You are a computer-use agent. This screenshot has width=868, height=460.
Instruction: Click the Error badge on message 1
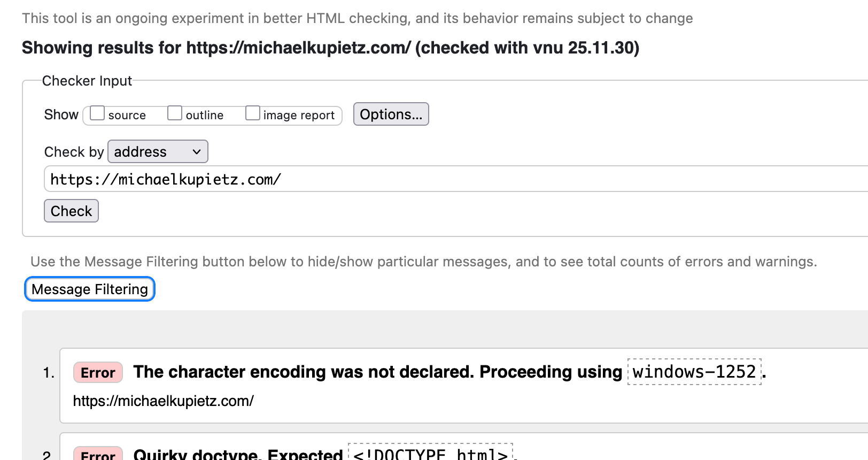pos(98,373)
